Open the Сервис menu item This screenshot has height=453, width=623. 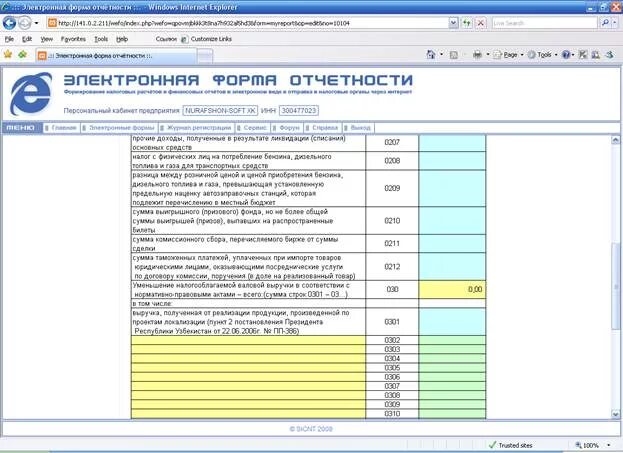click(255, 128)
